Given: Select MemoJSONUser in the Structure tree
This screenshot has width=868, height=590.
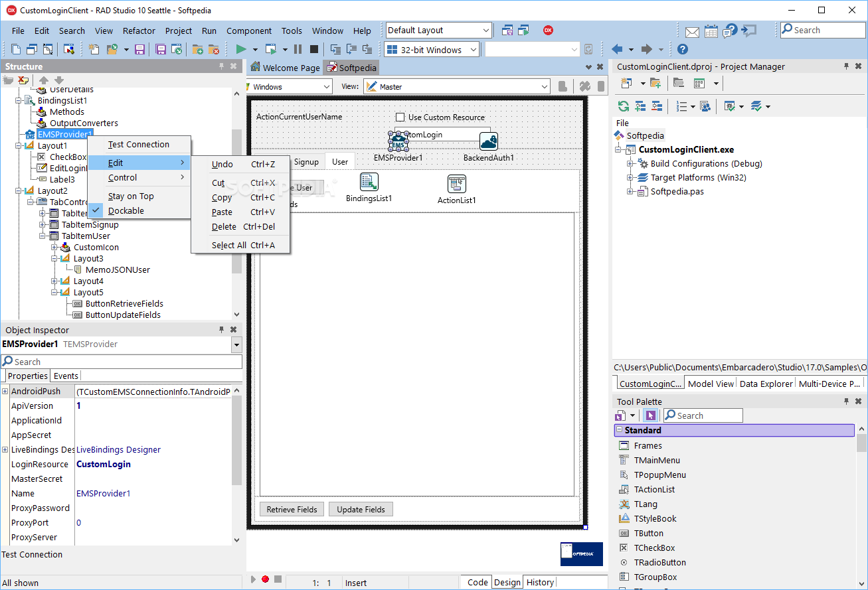Looking at the screenshot, I should click(118, 269).
